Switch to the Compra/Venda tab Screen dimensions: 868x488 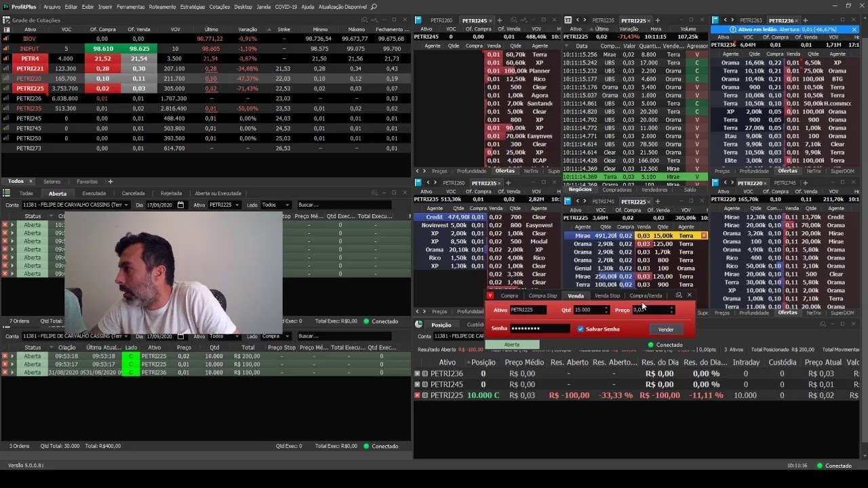pyautogui.click(x=646, y=296)
